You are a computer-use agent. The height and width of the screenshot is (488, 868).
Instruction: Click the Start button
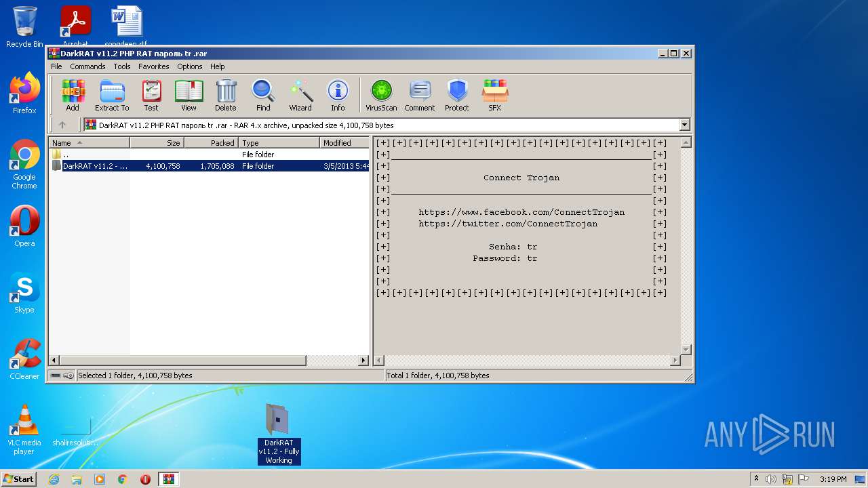(18, 479)
